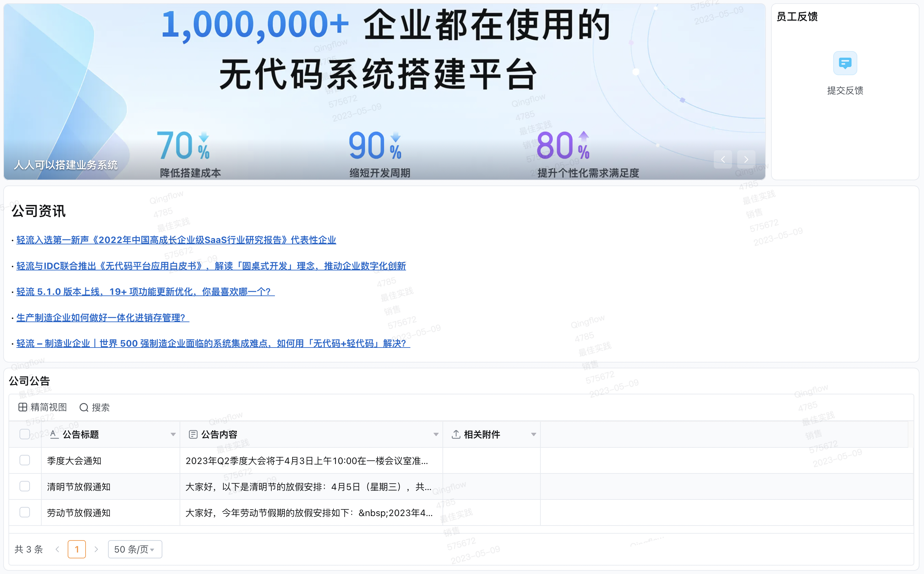Expand the 相关附件 column dropdown arrow
The width and height of the screenshot is (924, 574).
pos(534,434)
